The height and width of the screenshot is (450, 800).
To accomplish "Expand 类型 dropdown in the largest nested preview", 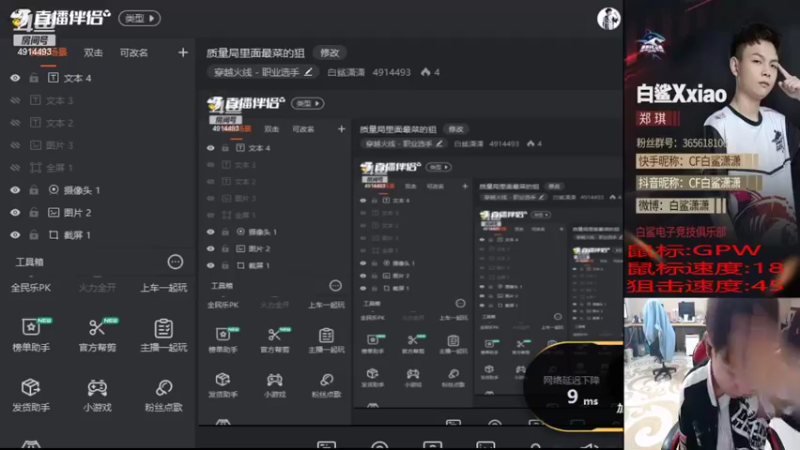I will click(307, 103).
